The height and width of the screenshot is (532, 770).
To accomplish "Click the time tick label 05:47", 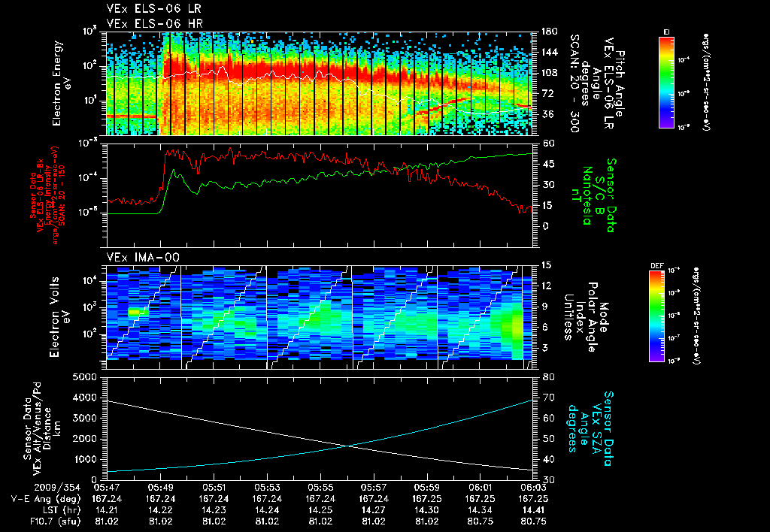I will pos(107,488).
